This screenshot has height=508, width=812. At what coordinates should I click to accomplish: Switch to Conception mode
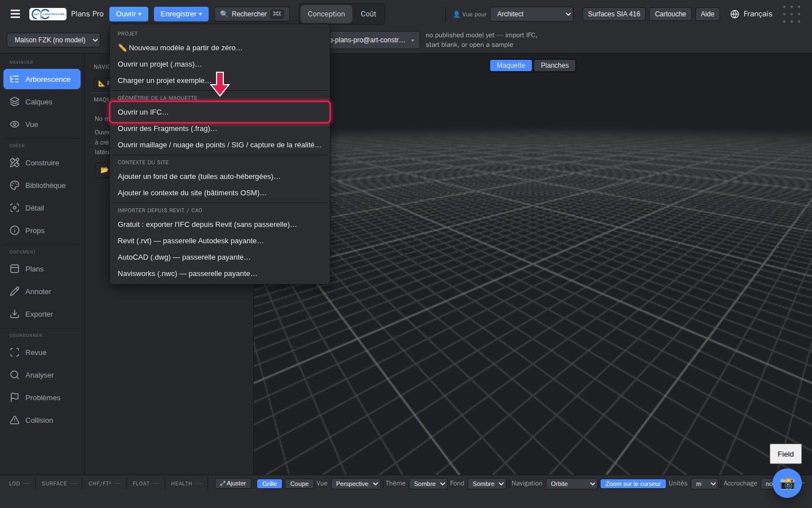coord(326,14)
